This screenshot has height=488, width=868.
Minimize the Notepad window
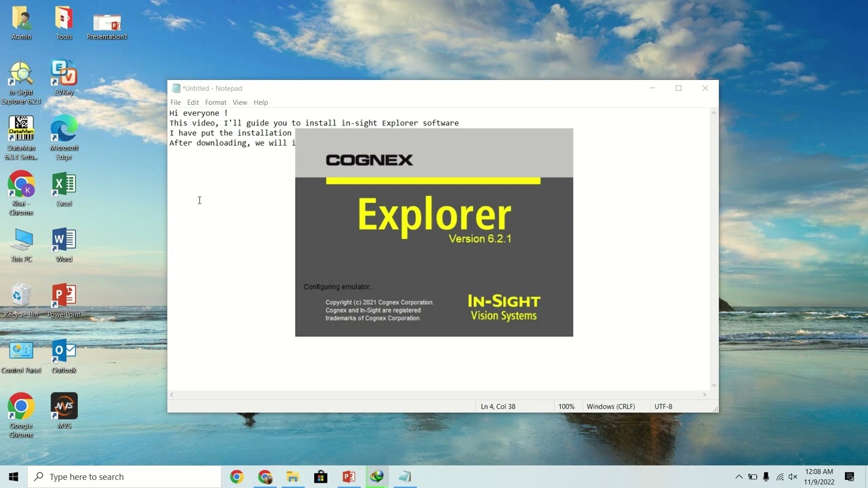tap(652, 88)
